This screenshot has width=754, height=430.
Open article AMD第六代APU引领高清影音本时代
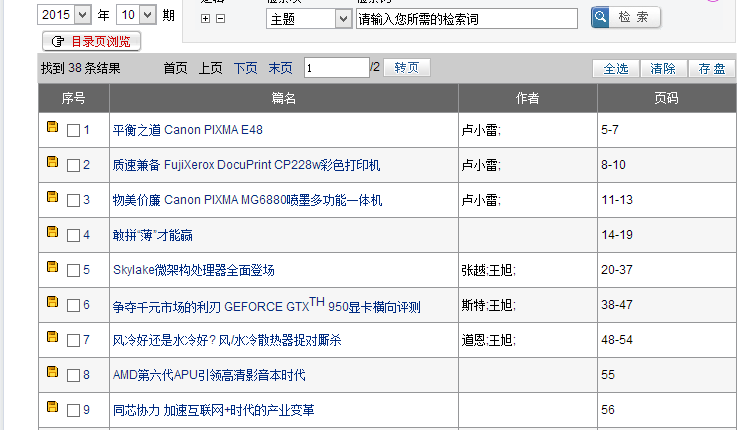[209, 375]
